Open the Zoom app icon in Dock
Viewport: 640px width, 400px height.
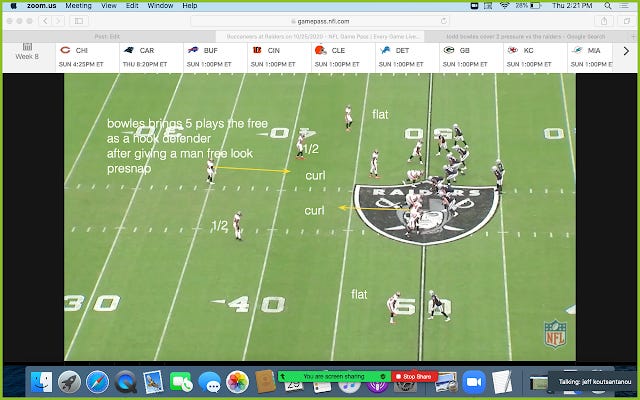click(474, 382)
